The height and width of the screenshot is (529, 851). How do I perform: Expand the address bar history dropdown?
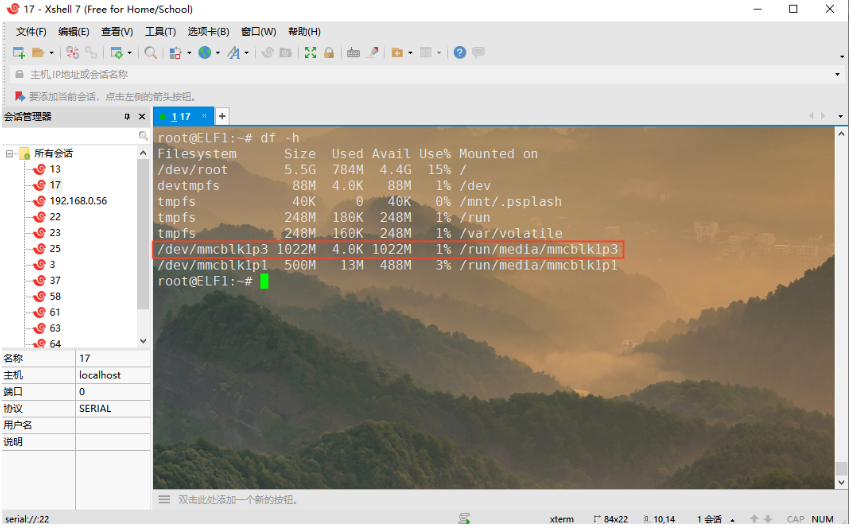click(x=838, y=75)
